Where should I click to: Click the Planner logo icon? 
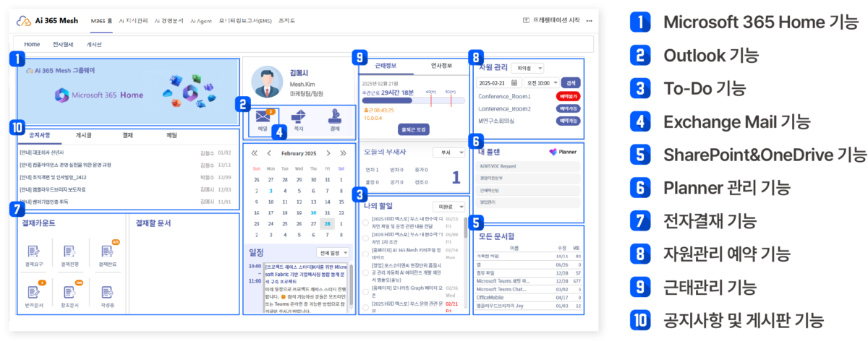553,152
